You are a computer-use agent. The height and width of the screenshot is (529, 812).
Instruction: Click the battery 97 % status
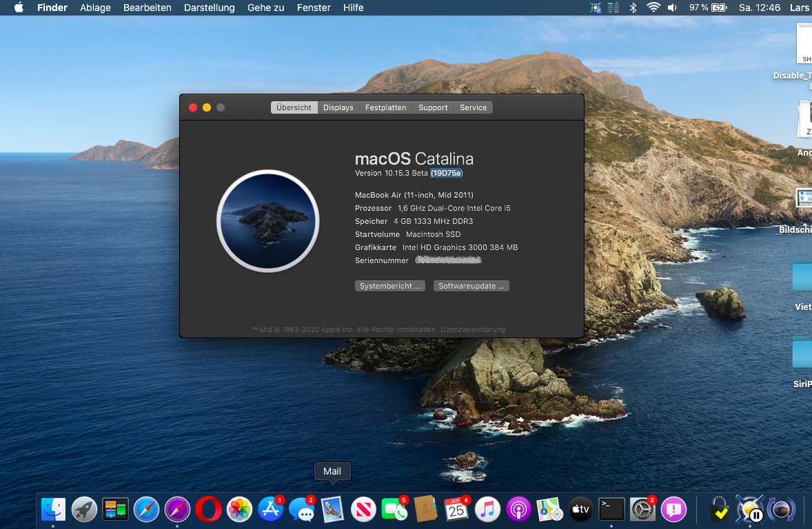pos(708,8)
